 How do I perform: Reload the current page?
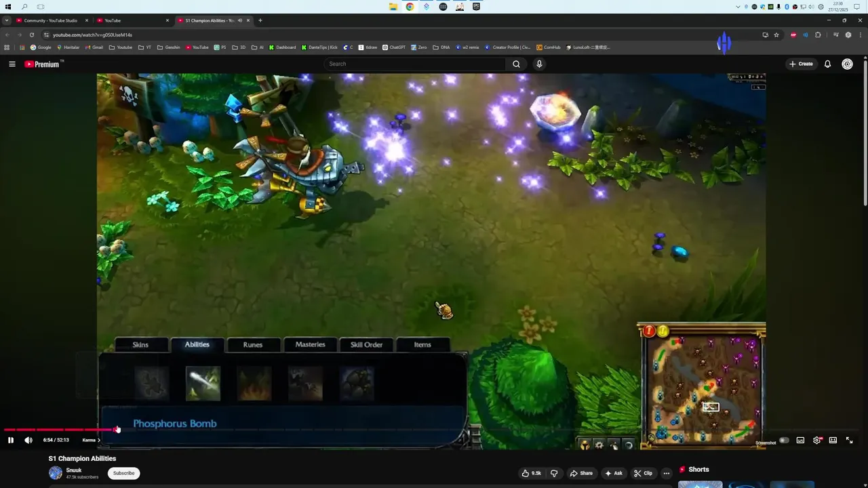31,35
